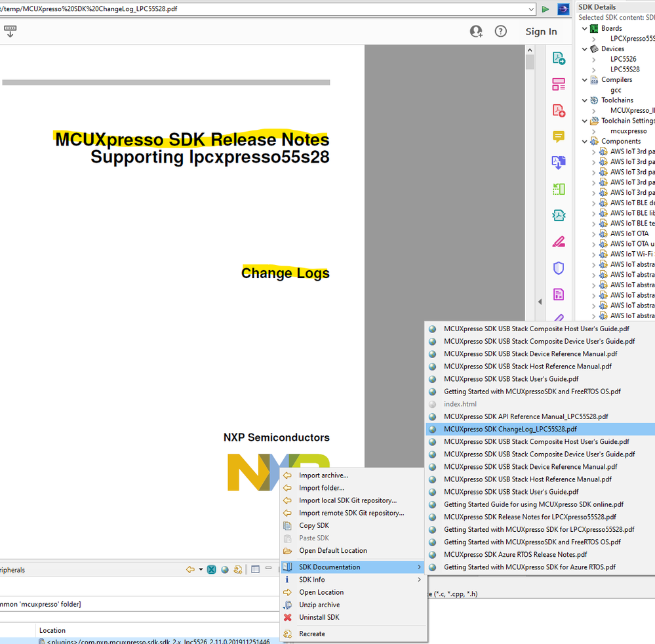Screen dimensions: 655x644
Task: Open Getting Started with MCUXpresso SDK for Azure RTOS.pdf
Action: click(540, 567)
